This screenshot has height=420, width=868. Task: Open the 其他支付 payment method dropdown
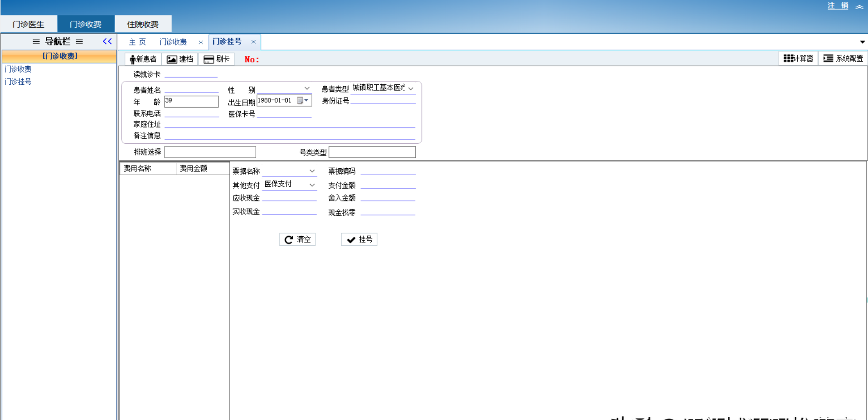point(312,185)
